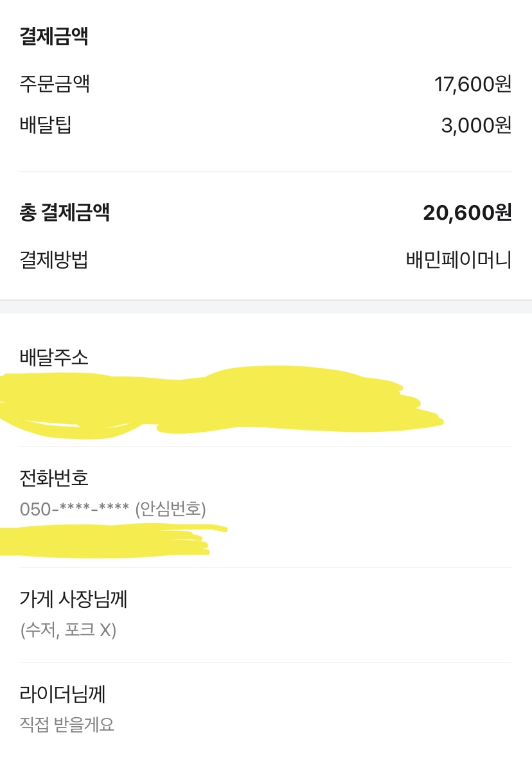Click the gray band separating payment and delivery sections
The image size is (532, 766).
click(x=266, y=307)
